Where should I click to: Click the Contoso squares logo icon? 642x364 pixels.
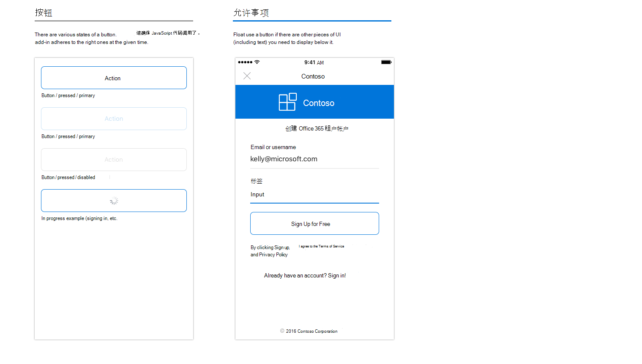point(287,102)
